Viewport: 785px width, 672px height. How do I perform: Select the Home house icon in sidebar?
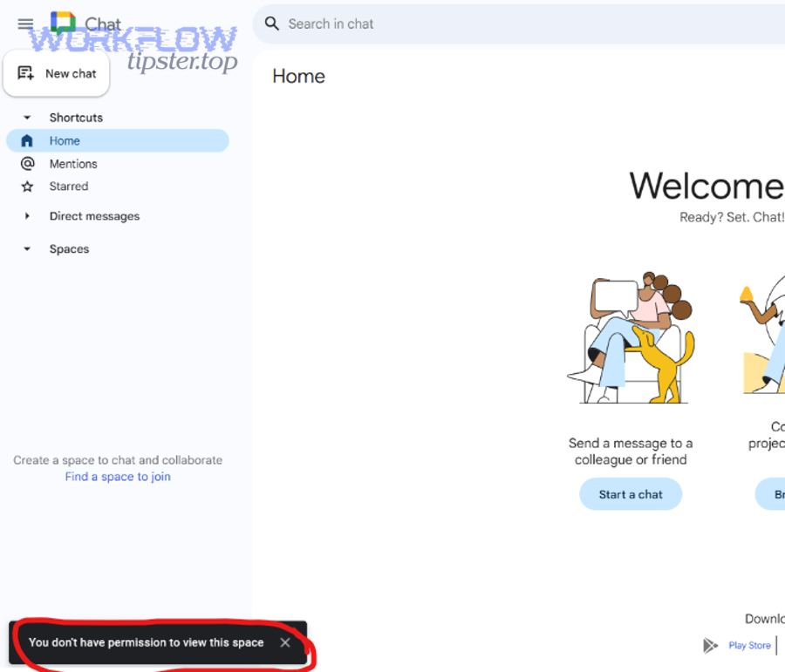coord(27,140)
